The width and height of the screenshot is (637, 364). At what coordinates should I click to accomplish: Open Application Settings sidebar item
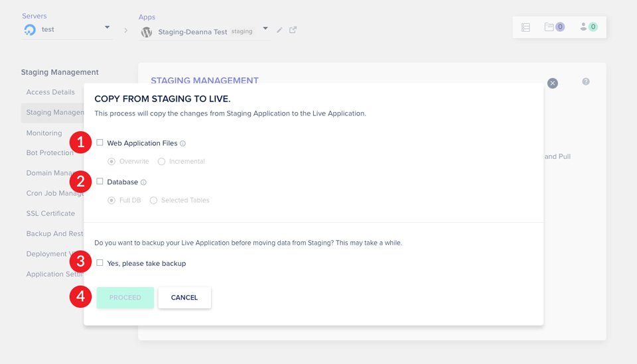55,274
